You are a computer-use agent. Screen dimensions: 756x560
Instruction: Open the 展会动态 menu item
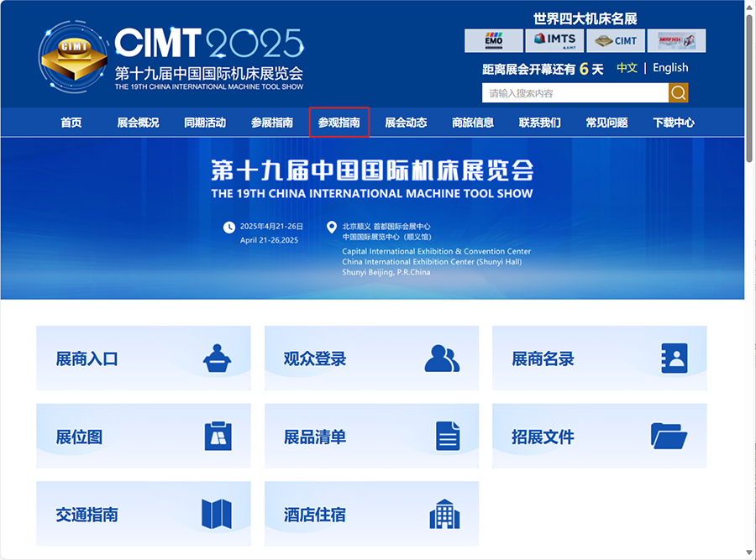click(x=406, y=123)
